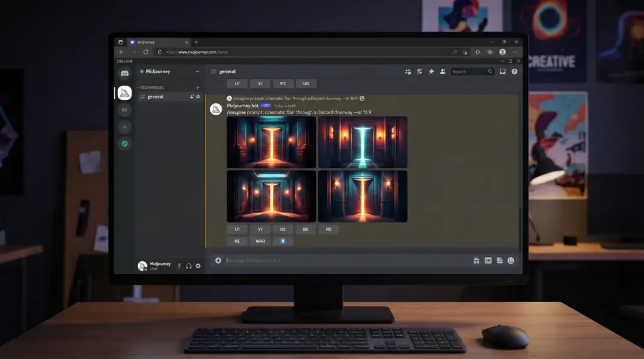Select the general channel in sidebar
This screenshot has height=359, width=644.
[155, 97]
